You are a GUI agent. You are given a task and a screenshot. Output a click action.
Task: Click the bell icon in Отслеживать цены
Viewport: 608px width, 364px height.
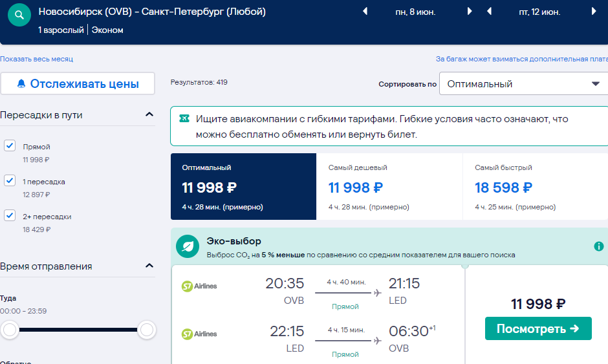click(x=21, y=84)
